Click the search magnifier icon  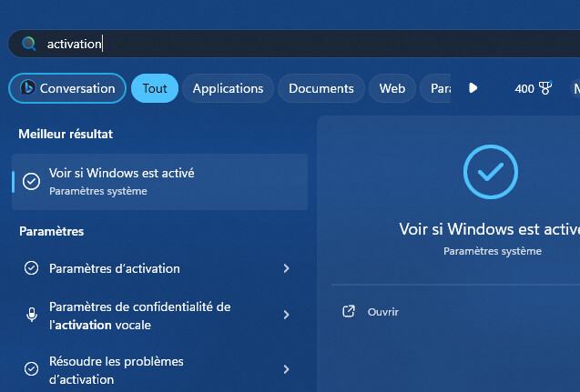click(29, 44)
